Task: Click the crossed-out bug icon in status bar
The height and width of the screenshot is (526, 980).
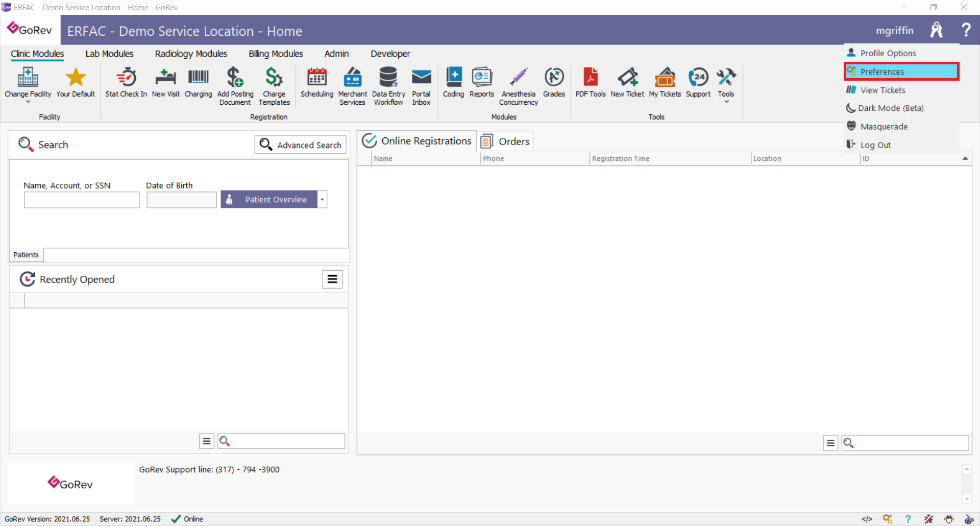Action: pos(928,519)
